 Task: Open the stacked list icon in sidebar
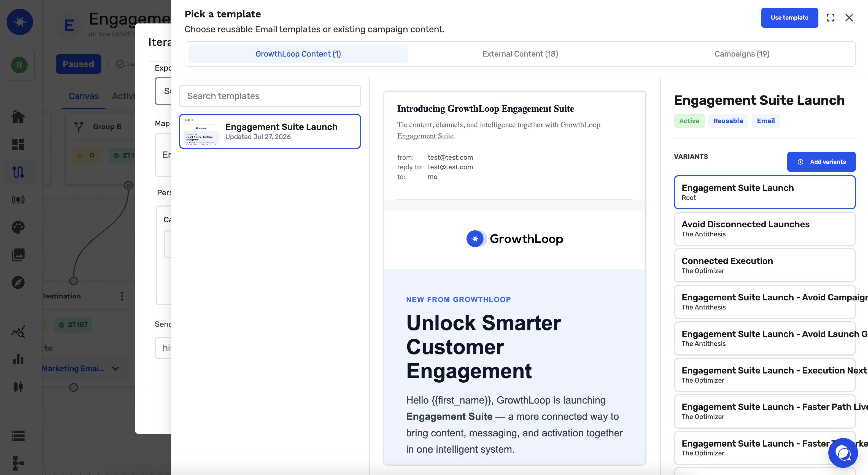18,436
